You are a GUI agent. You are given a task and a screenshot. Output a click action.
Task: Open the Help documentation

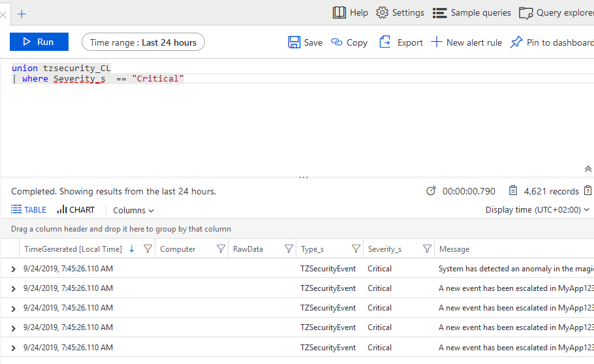pos(350,12)
